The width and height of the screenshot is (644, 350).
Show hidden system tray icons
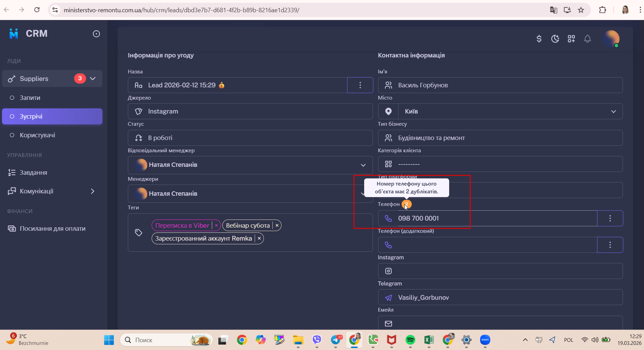pos(525,340)
